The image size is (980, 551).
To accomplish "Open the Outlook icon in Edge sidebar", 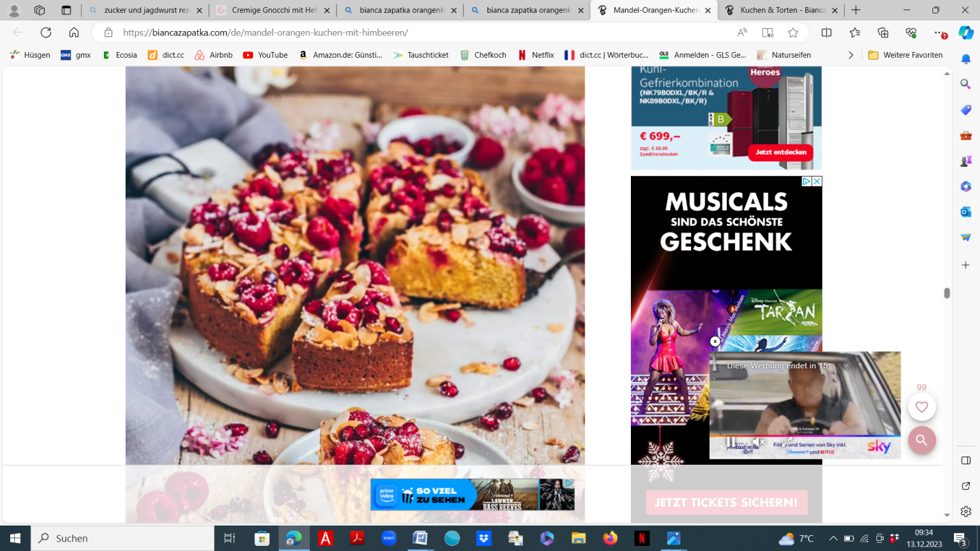I will click(965, 212).
